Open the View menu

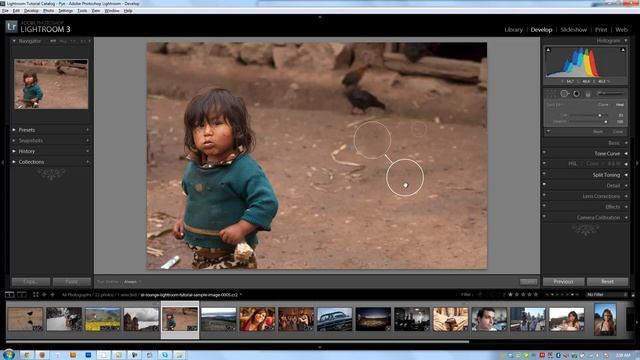point(96,11)
